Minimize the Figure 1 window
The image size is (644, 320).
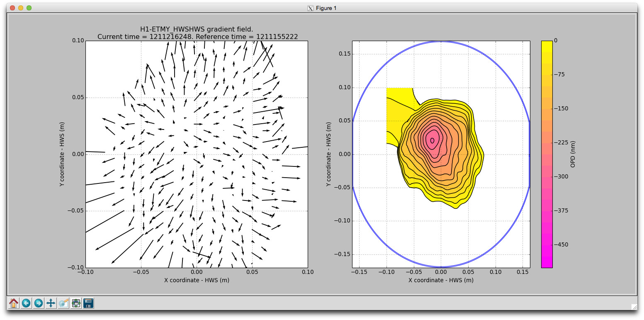click(x=21, y=8)
